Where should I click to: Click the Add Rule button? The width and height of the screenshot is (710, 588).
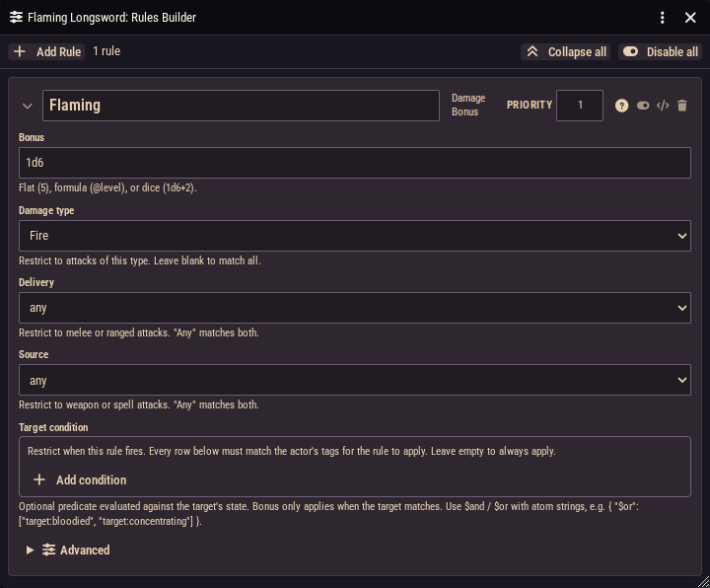(x=46, y=51)
